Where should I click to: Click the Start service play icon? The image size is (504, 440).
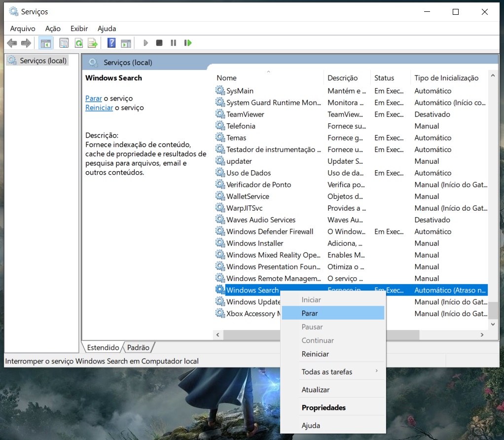145,43
